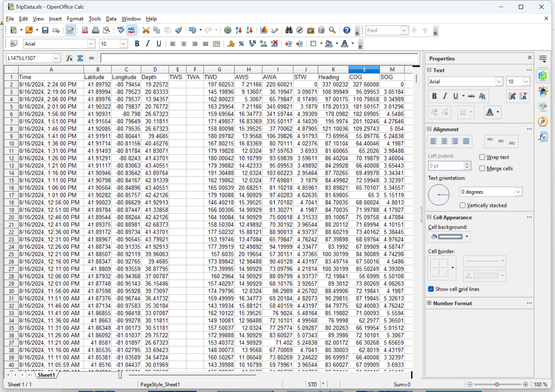Select the Sheet1 tab
This screenshot has width=555, height=392.
point(46,375)
